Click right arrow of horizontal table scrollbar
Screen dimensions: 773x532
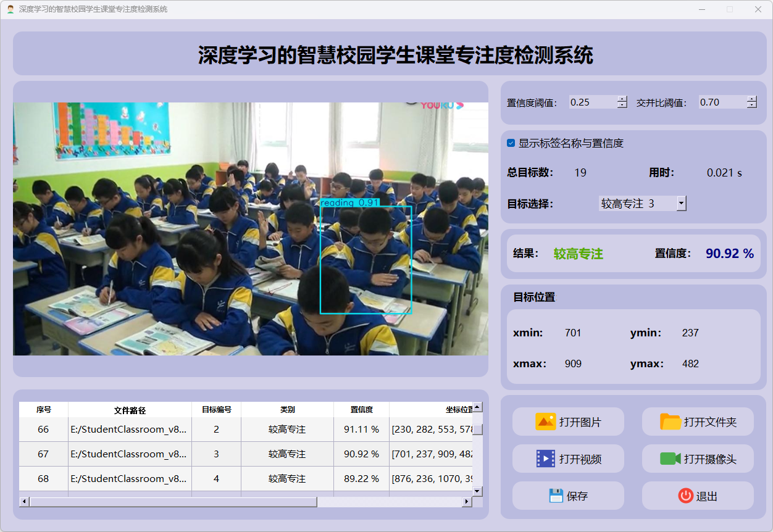pos(467,502)
